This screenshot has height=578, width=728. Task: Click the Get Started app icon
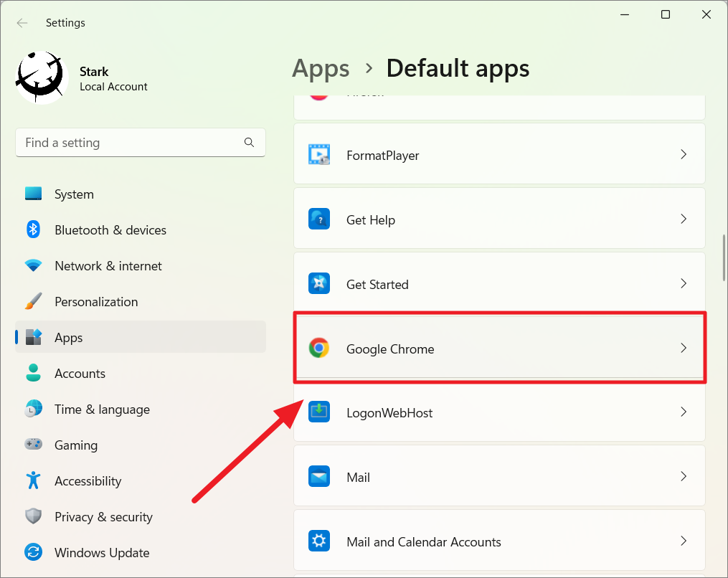pos(319,283)
